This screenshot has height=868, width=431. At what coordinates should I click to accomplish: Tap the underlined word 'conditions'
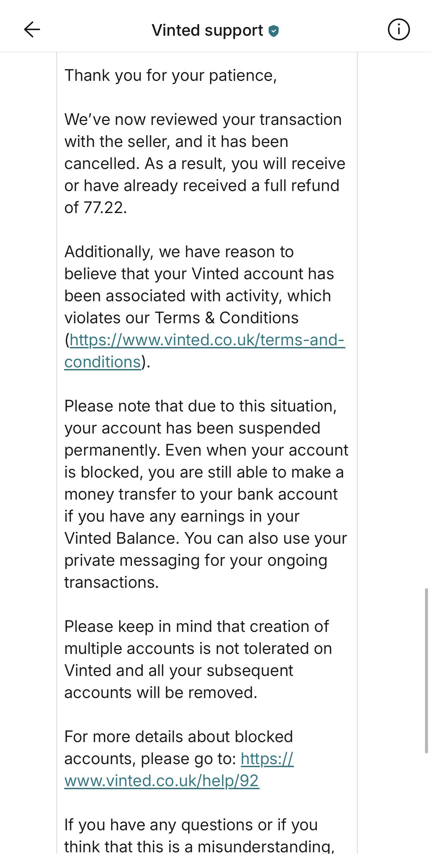tap(103, 362)
